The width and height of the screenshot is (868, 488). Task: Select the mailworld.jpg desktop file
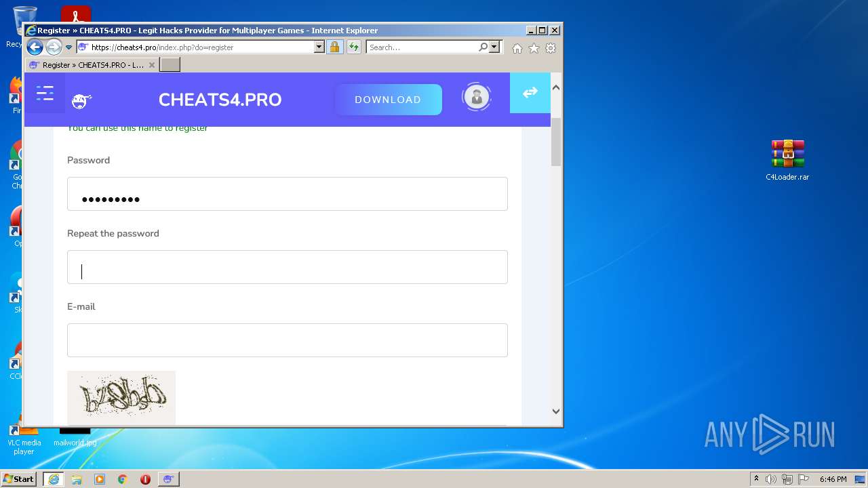(75, 438)
